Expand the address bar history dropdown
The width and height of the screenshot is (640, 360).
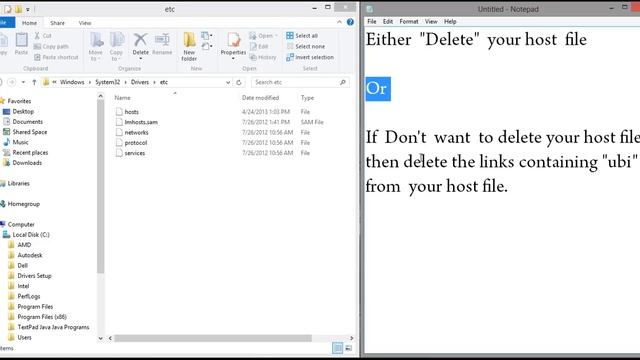pyautogui.click(x=228, y=82)
